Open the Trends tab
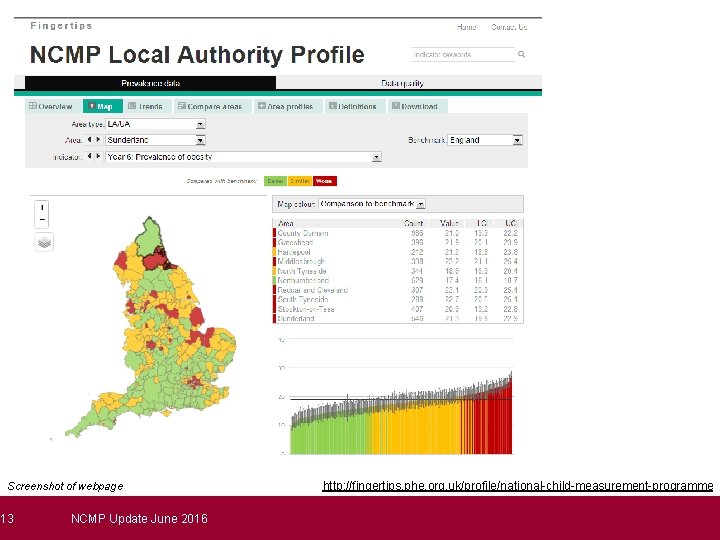The width and height of the screenshot is (720, 540). [x=147, y=106]
